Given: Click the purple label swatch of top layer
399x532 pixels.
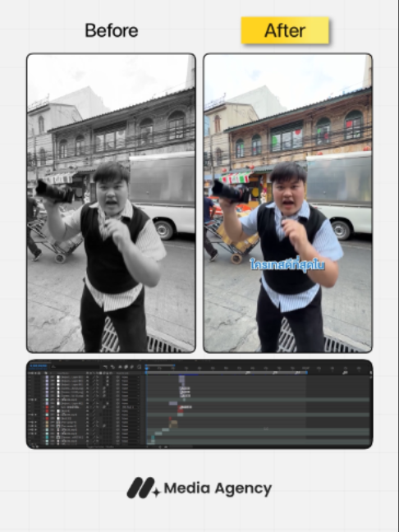Looking at the screenshot, I should [x=47, y=377].
